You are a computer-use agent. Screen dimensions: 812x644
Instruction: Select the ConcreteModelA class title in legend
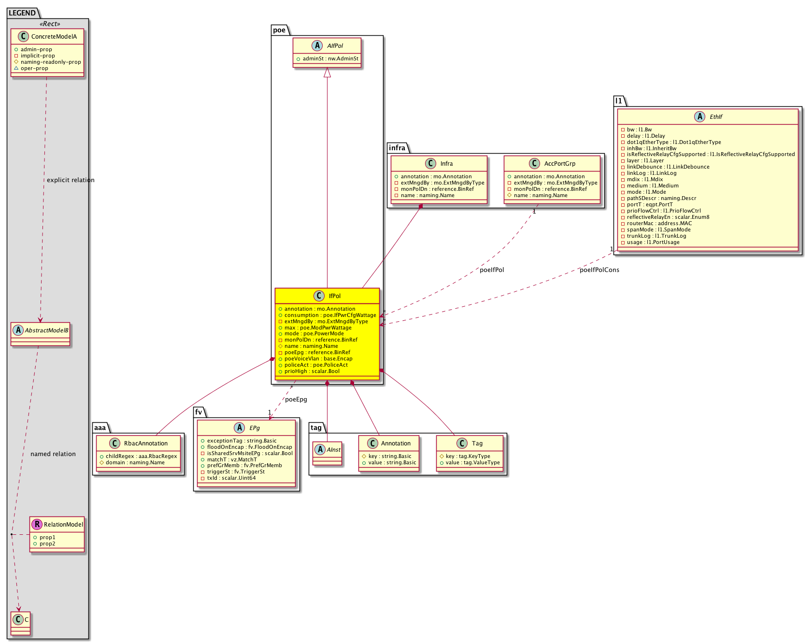tap(54, 36)
